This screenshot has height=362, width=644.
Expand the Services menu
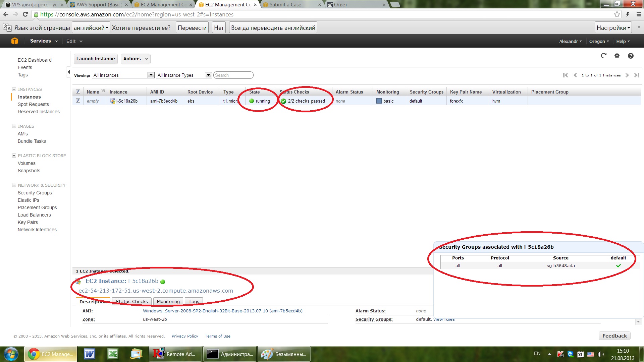click(44, 41)
